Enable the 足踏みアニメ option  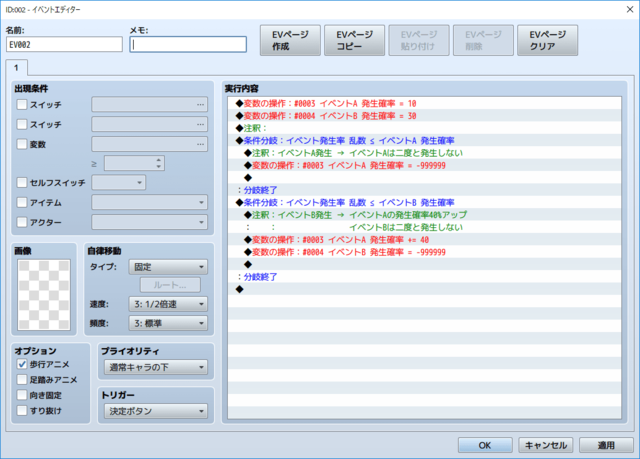22,379
